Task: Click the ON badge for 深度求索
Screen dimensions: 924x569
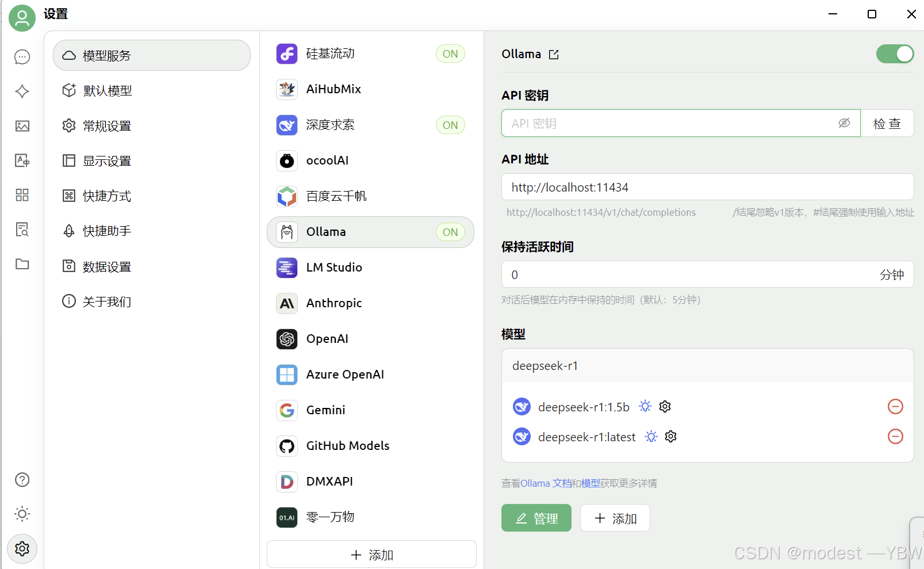Action: coord(450,125)
